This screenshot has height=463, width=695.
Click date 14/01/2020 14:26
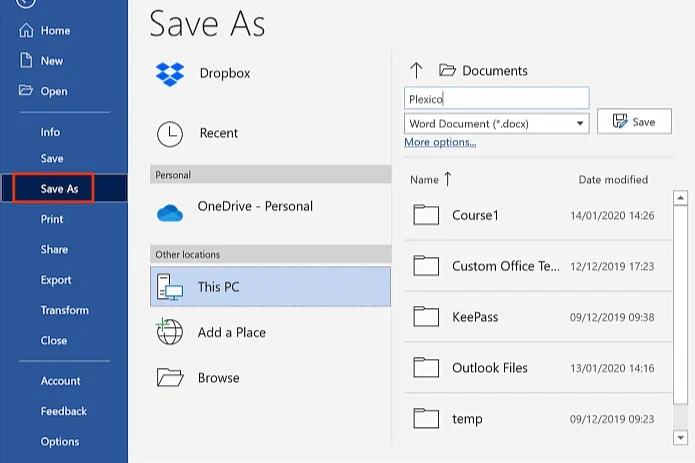click(x=612, y=215)
